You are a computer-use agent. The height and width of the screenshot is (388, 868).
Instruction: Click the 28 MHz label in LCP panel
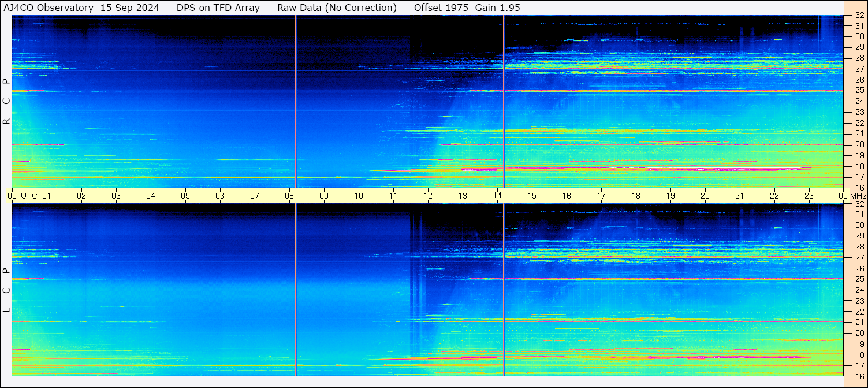coord(859,247)
